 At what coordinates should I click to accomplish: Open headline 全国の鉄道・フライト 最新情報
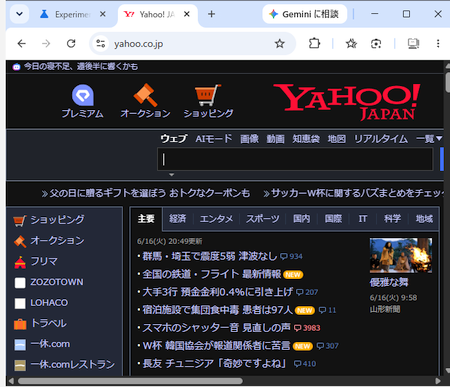[212, 274]
